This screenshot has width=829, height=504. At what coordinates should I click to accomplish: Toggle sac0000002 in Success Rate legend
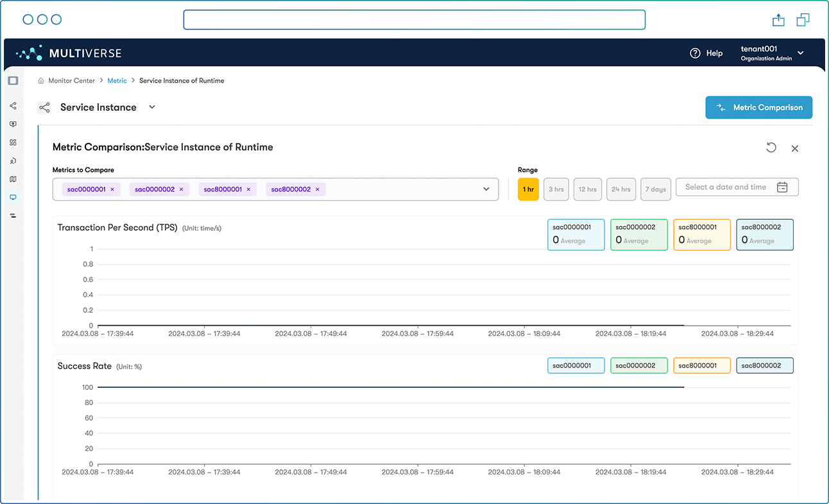tap(639, 365)
